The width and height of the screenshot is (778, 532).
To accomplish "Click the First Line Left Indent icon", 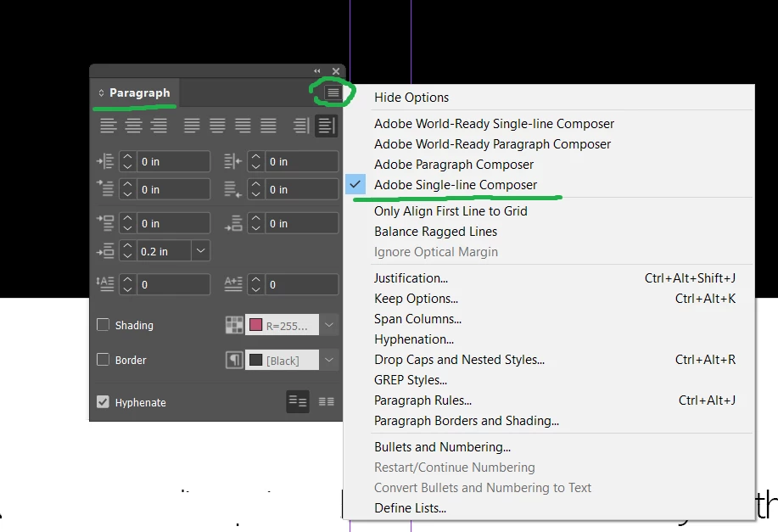I will click(105, 189).
